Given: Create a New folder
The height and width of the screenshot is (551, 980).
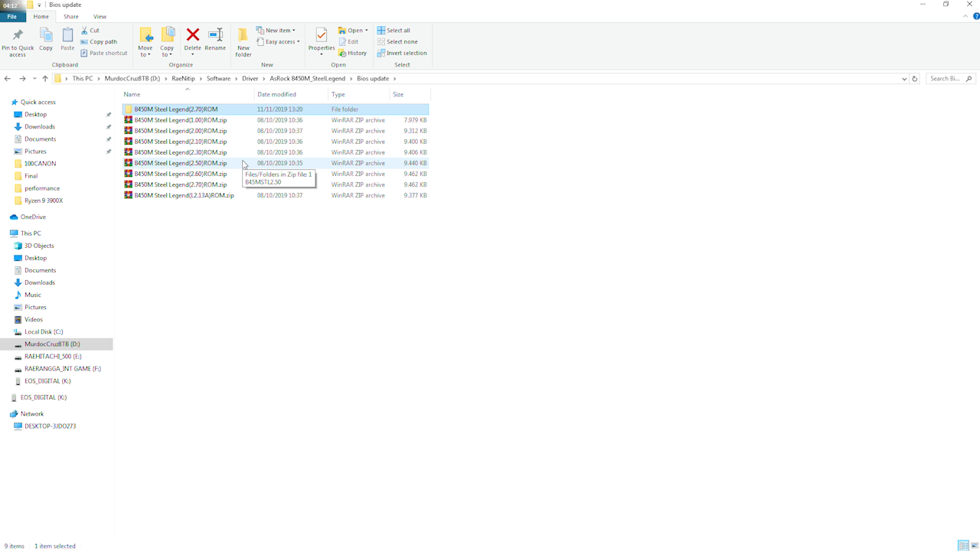Looking at the screenshot, I should coord(243,42).
